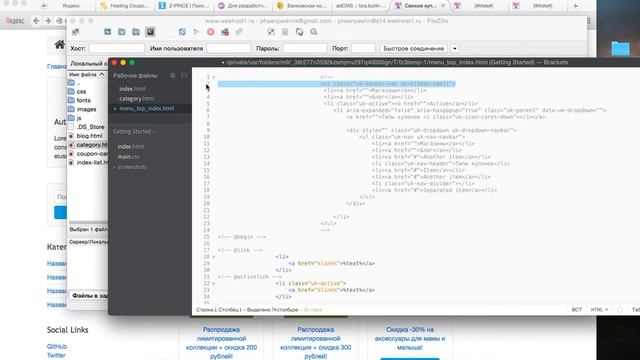
Task: Collapse code fold arrow at line 28
Action: [213, 257]
